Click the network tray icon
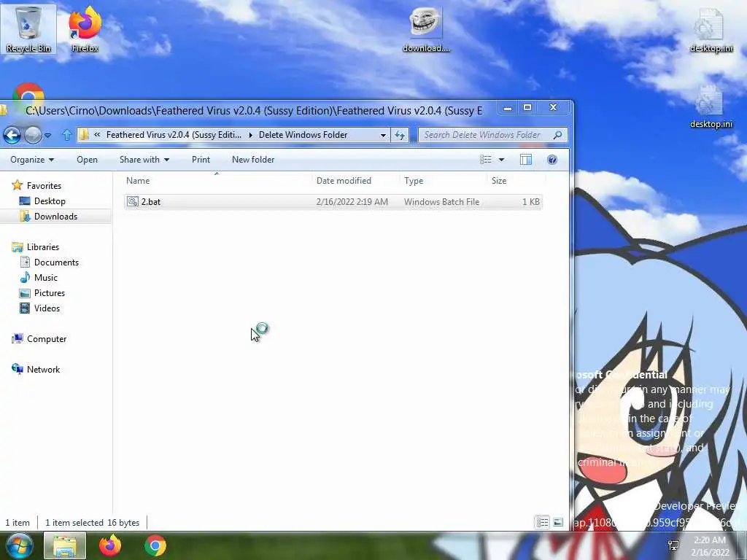Screen dimensions: 747x560 point(673,545)
